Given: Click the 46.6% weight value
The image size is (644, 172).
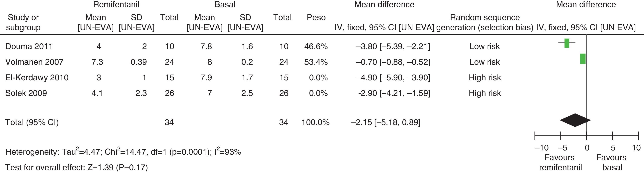Looking at the screenshot, I should tap(316, 47).
